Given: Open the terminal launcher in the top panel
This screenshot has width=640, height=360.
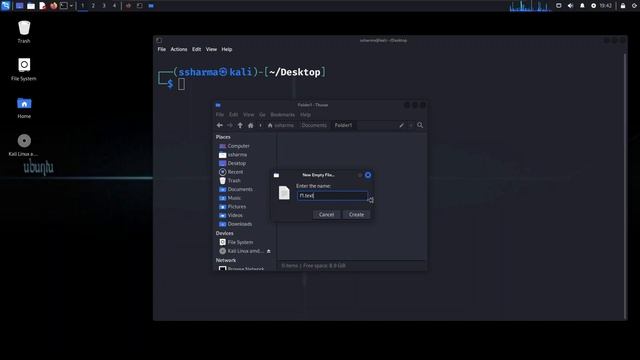Looking at the screenshot, I should click(x=64, y=6).
